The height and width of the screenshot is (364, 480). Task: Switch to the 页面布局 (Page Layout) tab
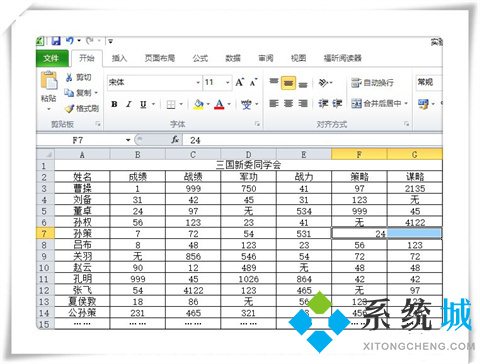click(x=160, y=58)
